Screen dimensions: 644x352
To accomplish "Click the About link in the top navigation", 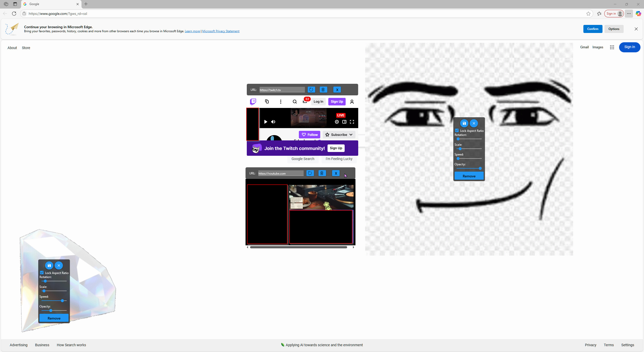I will tap(12, 48).
